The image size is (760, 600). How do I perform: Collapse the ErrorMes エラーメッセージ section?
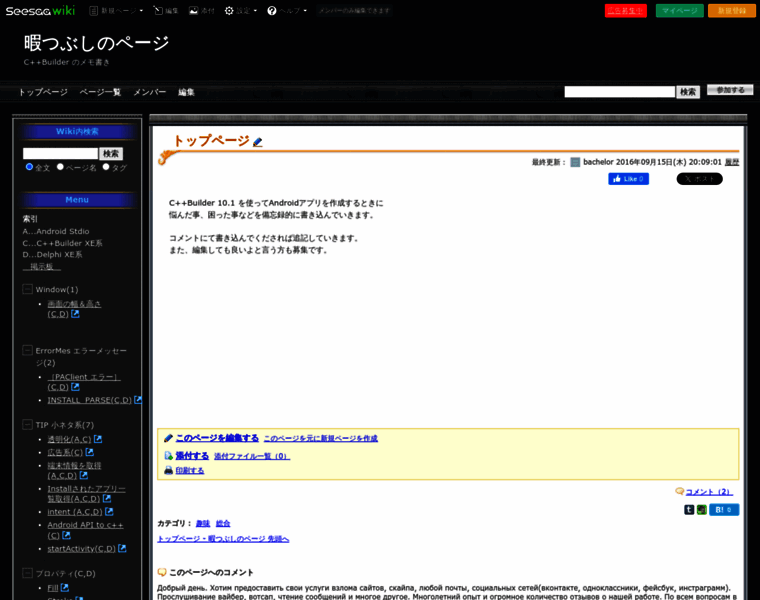tap(28, 350)
